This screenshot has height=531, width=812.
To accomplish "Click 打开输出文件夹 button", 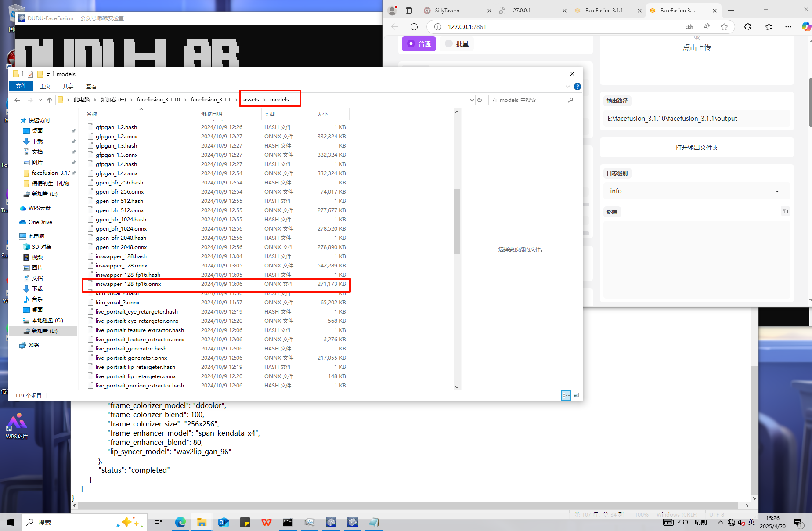I will [x=697, y=148].
